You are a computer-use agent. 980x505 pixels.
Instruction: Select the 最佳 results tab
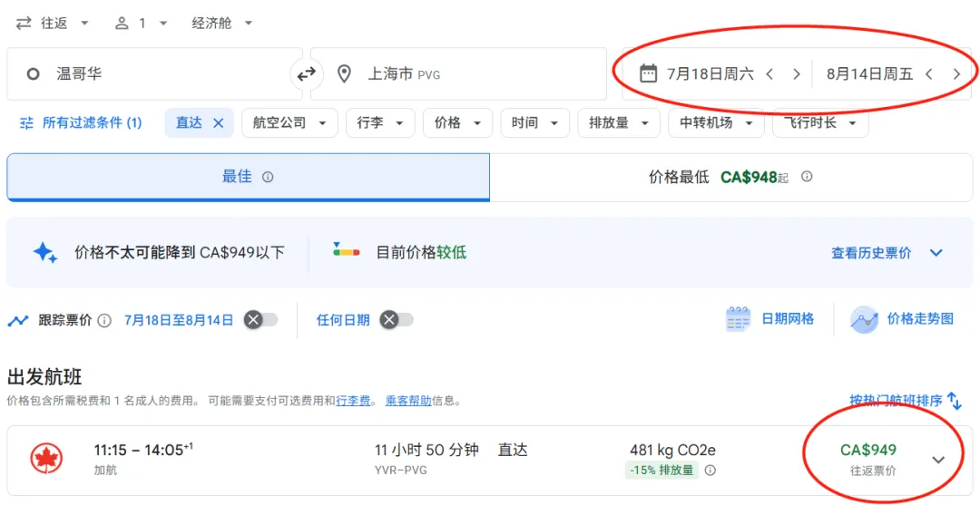(x=248, y=178)
